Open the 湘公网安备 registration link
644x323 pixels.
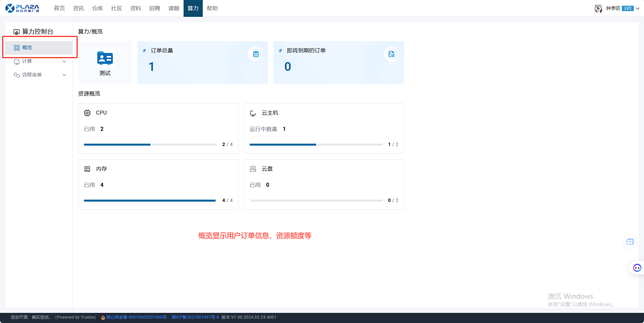(x=136, y=317)
